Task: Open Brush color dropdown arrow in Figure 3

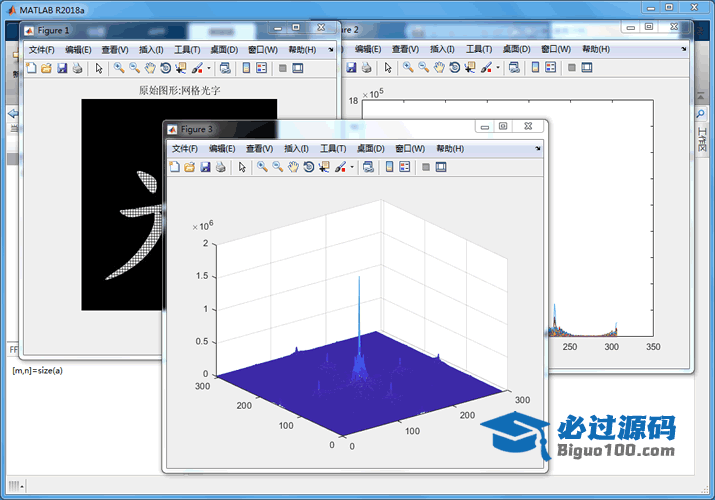Action: 352,167
